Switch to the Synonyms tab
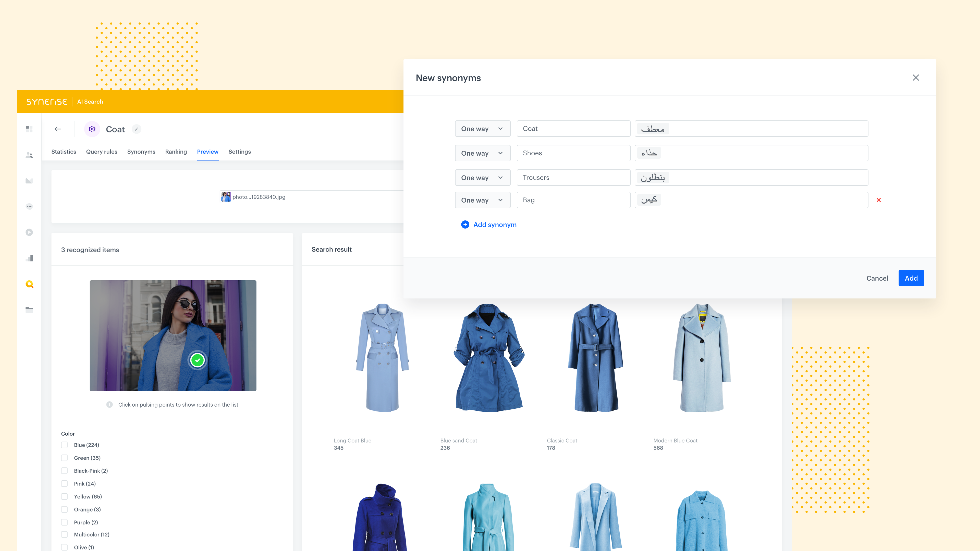 (141, 152)
